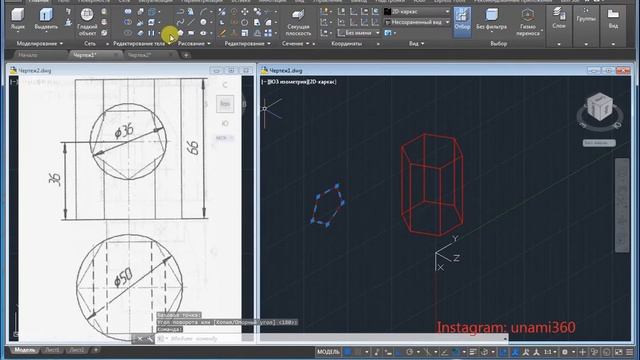
Task: Toggle object snap in the status bar
Action: click(455, 351)
